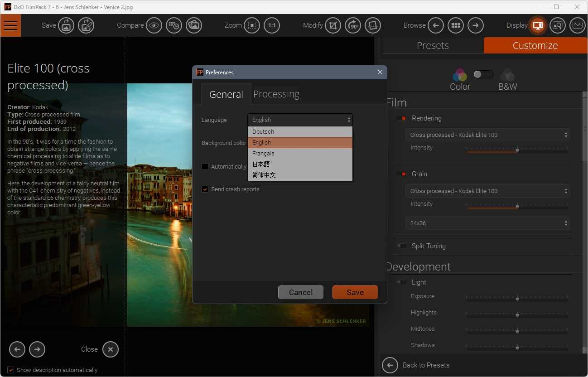Image resolution: width=588 pixels, height=377 pixels.
Task: Toggle the Compare eye icon
Action: (x=154, y=25)
